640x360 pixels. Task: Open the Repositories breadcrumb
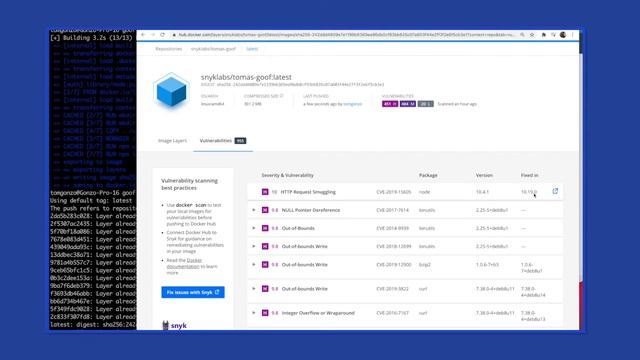coord(169,49)
